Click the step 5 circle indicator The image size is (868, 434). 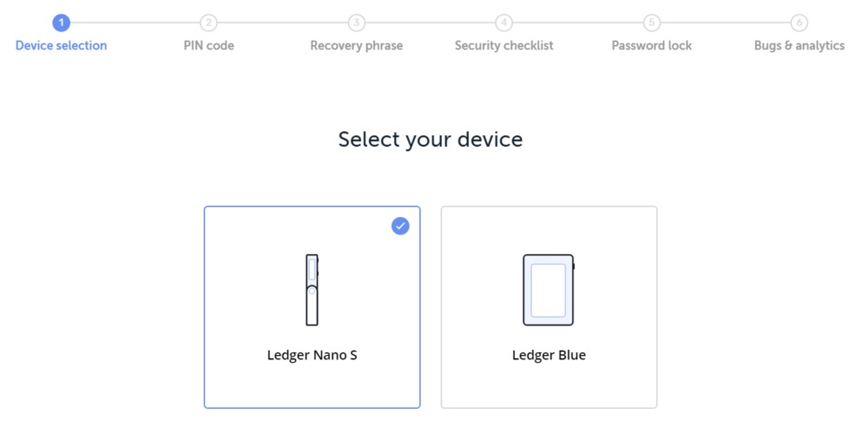[652, 23]
